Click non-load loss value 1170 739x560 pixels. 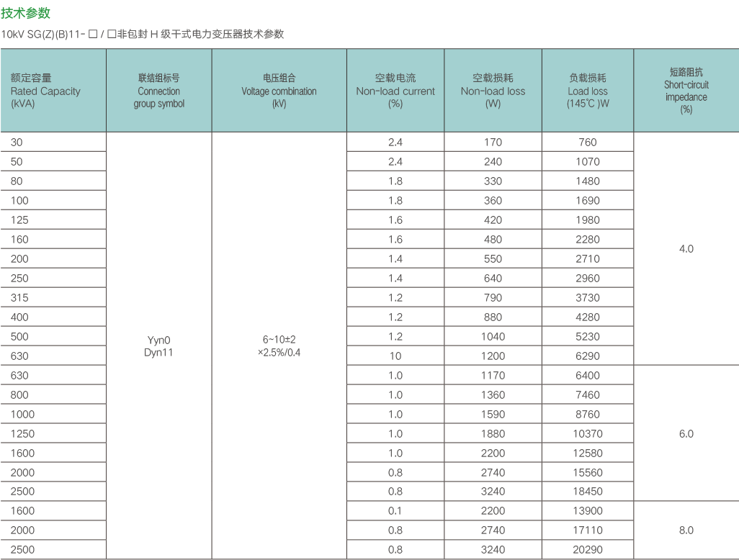[x=493, y=376]
